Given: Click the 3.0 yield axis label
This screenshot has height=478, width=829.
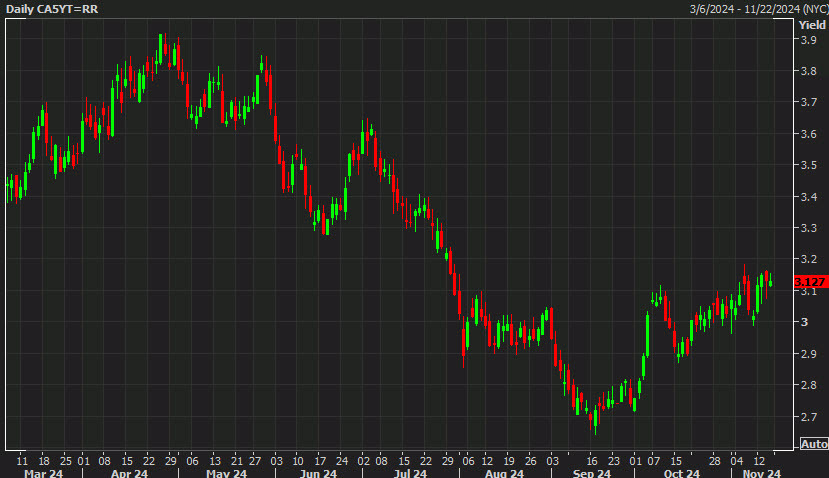Looking at the screenshot, I should pos(804,322).
